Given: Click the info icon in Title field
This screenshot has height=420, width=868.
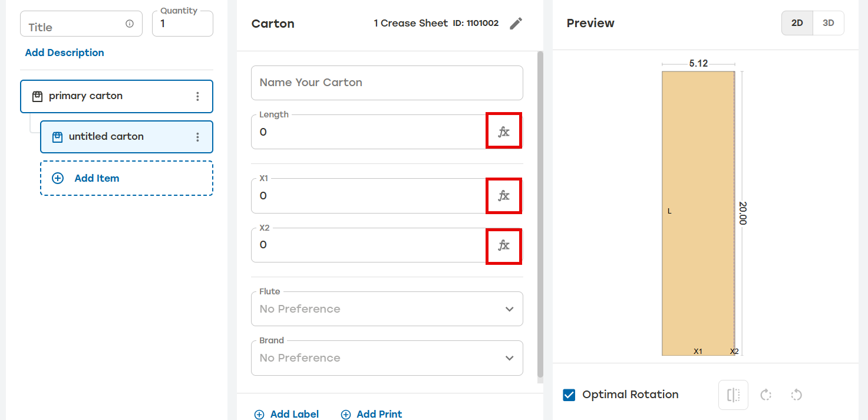Looking at the screenshot, I should [130, 24].
